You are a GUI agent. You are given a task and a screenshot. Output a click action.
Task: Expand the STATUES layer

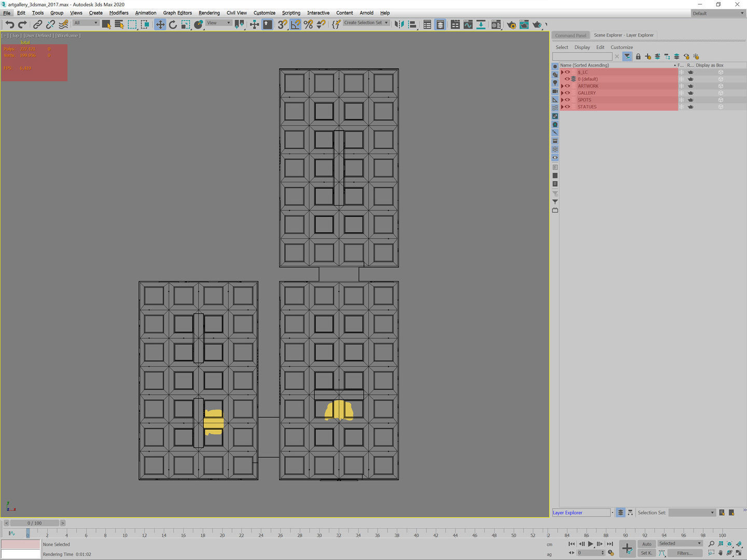562,107
